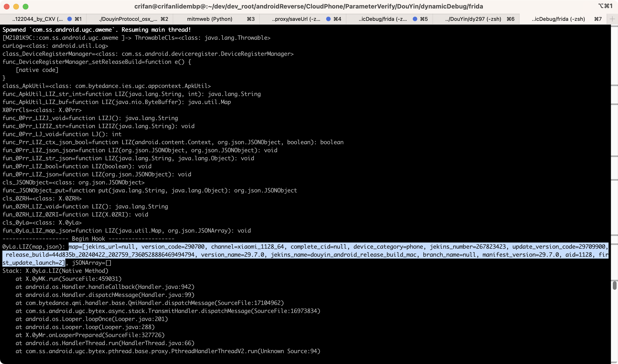The height and width of the screenshot is (364, 618).
Task: Click the func_0Prr_LIZIZ_str line
Action: point(98,126)
